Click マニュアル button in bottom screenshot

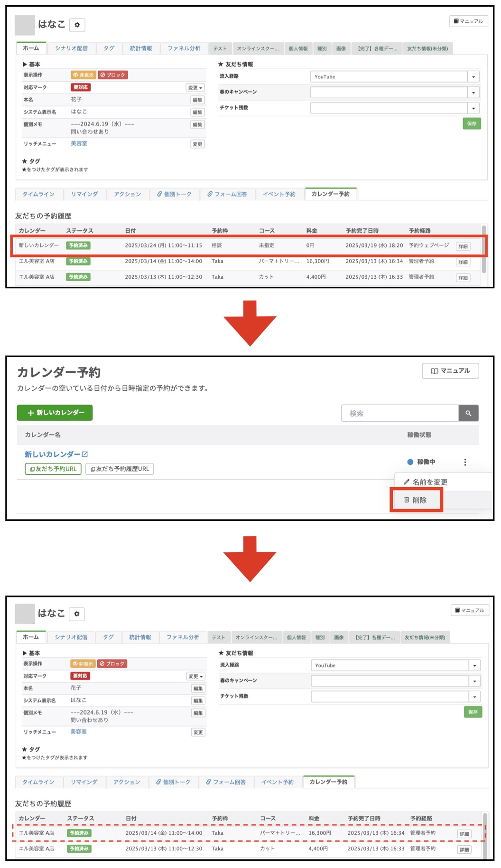click(470, 610)
